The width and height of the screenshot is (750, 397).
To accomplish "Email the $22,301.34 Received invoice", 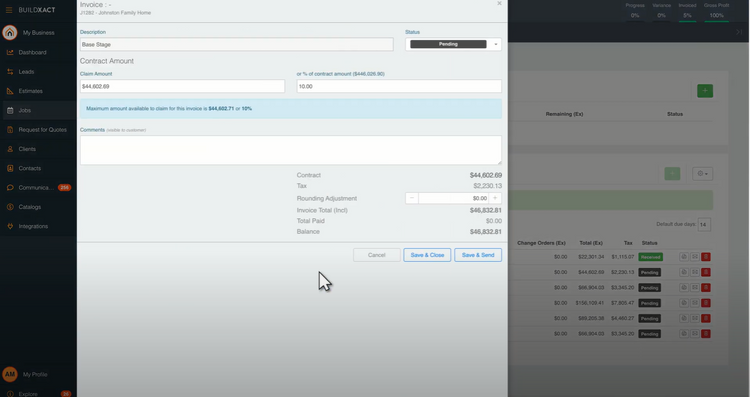I will click(x=695, y=257).
